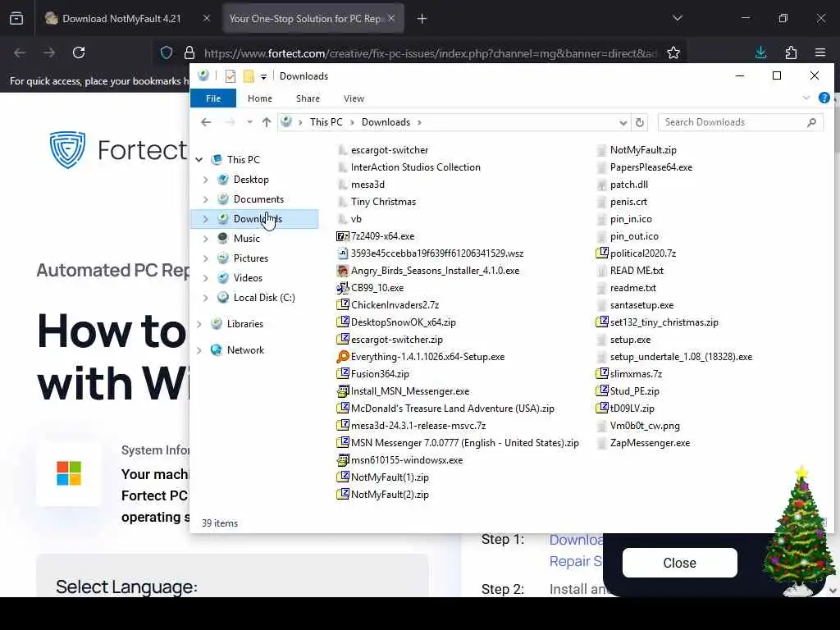Click Downloads in address breadcrumb
The height and width of the screenshot is (630, 840).
(386, 122)
